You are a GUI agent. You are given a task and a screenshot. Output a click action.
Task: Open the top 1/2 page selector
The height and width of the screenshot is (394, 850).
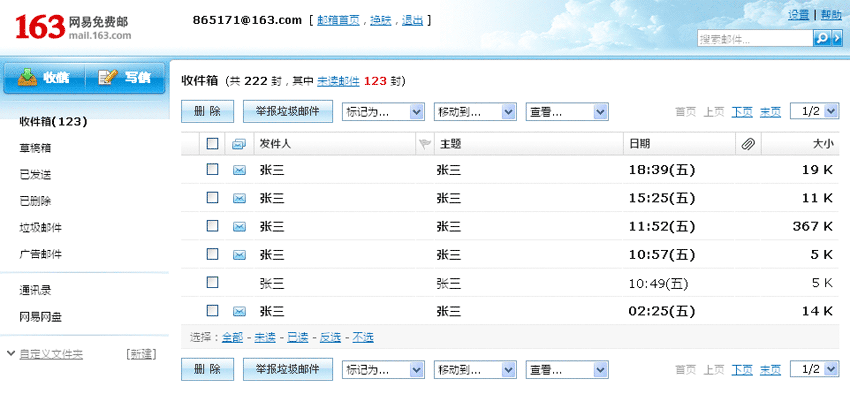[x=815, y=112]
